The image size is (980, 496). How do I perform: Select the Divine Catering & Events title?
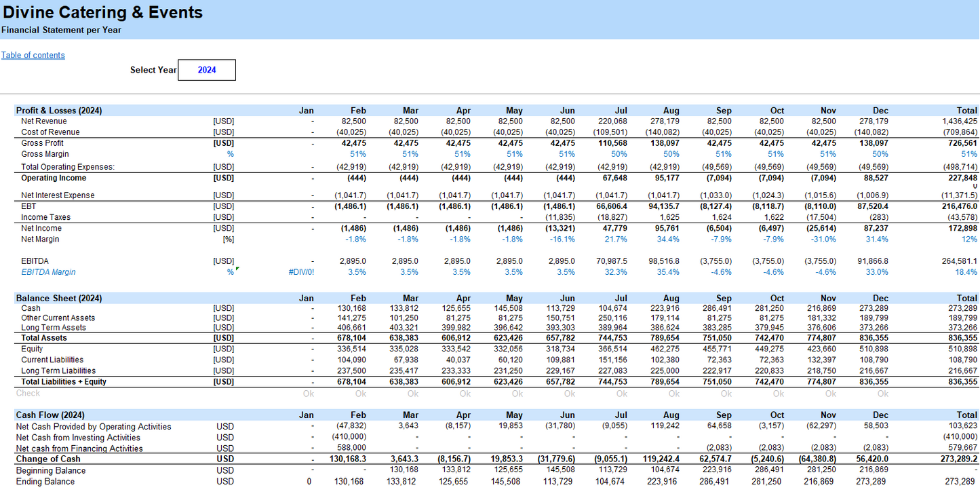click(x=102, y=12)
